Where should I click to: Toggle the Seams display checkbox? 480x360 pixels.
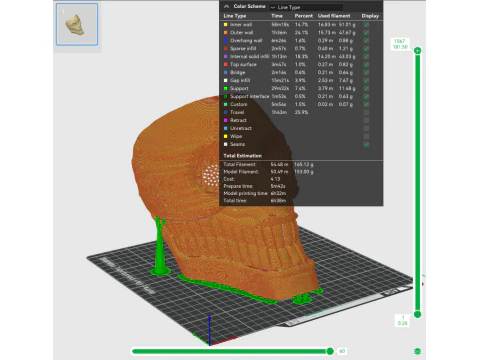pos(366,144)
